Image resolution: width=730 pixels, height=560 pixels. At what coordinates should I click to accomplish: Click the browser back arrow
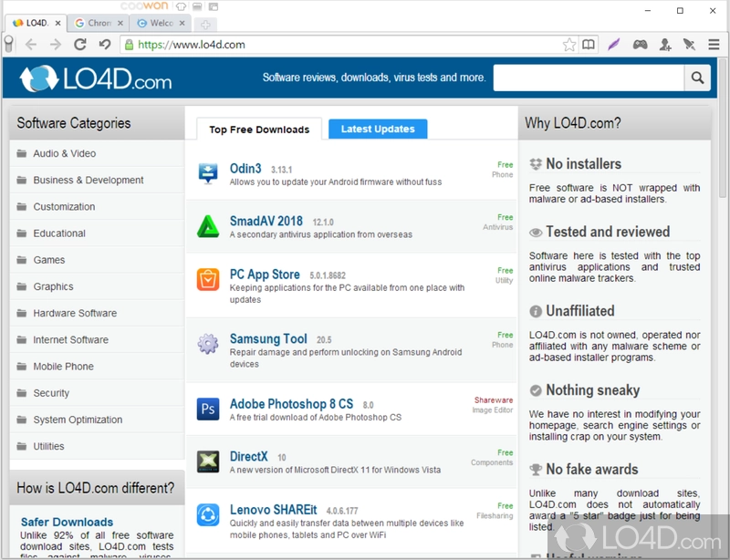(31, 45)
